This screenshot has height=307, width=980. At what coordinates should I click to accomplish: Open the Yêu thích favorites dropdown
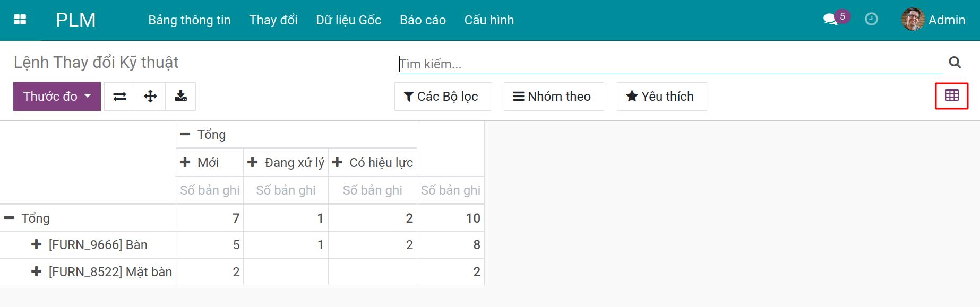pyautogui.click(x=661, y=97)
